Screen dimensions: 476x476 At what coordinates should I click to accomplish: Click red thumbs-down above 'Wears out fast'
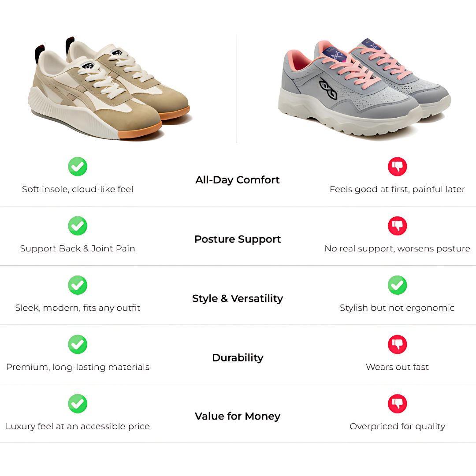[x=397, y=344]
